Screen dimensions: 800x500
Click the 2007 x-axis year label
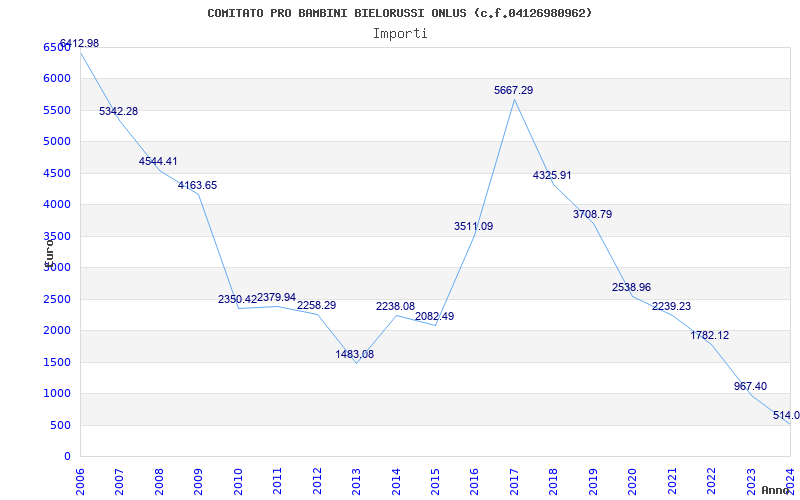click(120, 481)
